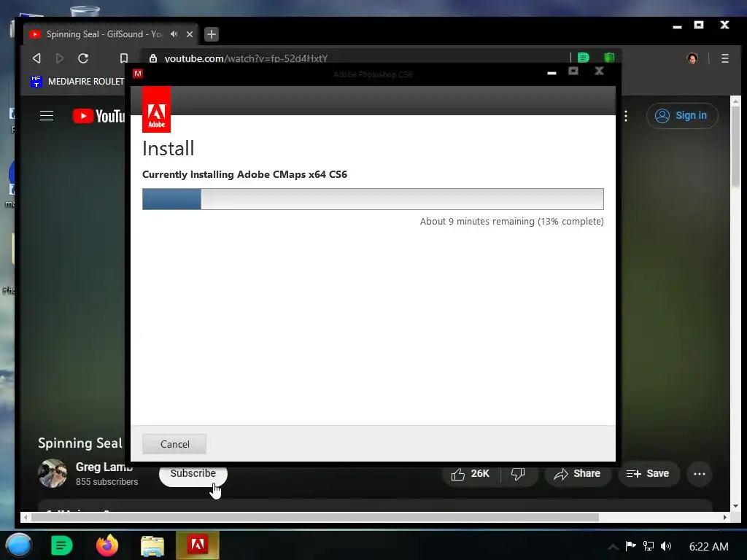Reload the YouTube page
The height and width of the screenshot is (560, 747).
pyautogui.click(x=83, y=58)
